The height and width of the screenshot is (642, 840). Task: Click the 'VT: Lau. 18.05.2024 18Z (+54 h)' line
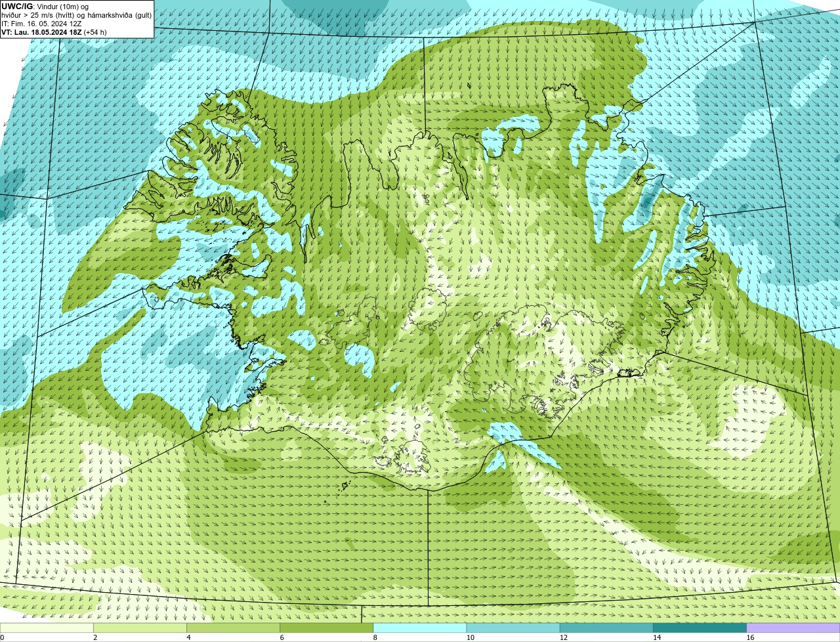click(54, 32)
